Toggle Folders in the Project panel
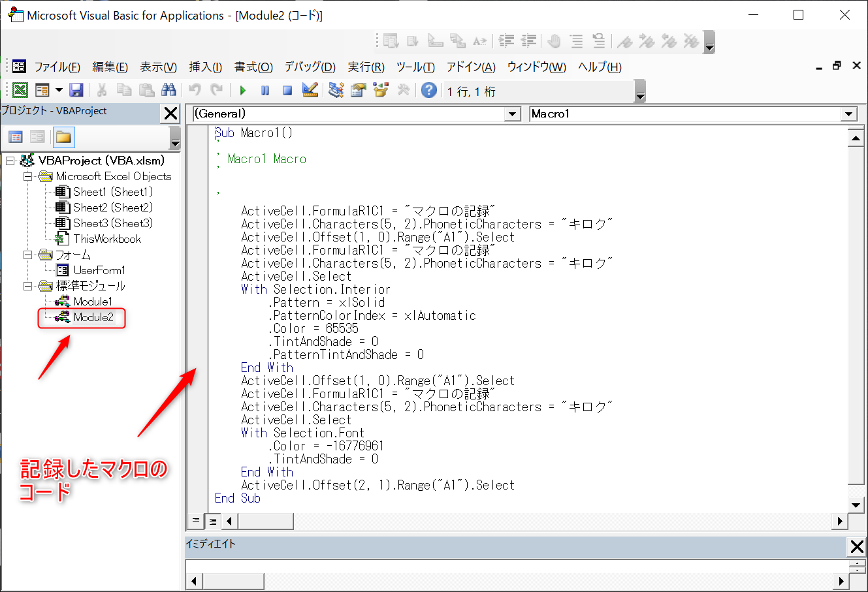 64,137
